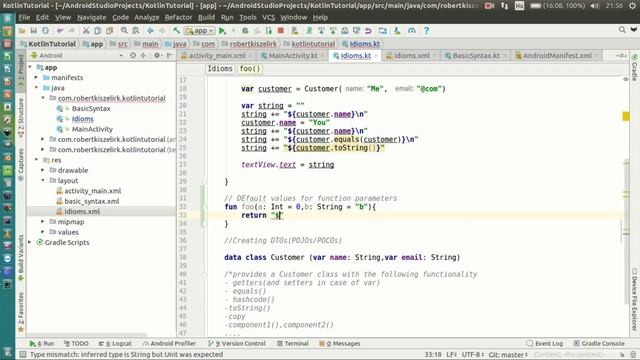Run the app with the green play icon
The image size is (640, 360).
[x=222, y=31]
